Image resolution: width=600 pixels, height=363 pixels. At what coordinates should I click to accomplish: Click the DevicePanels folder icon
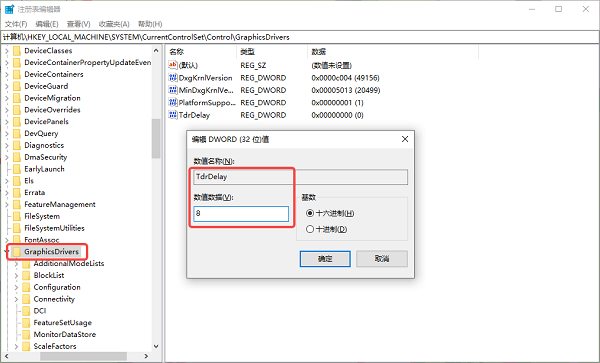[x=16, y=122]
